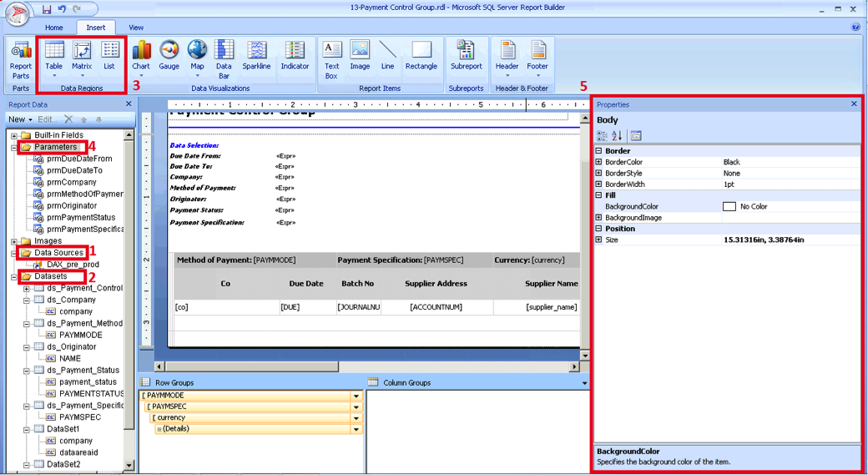
Task: Switch Properties to categorized view
Action: click(602, 135)
